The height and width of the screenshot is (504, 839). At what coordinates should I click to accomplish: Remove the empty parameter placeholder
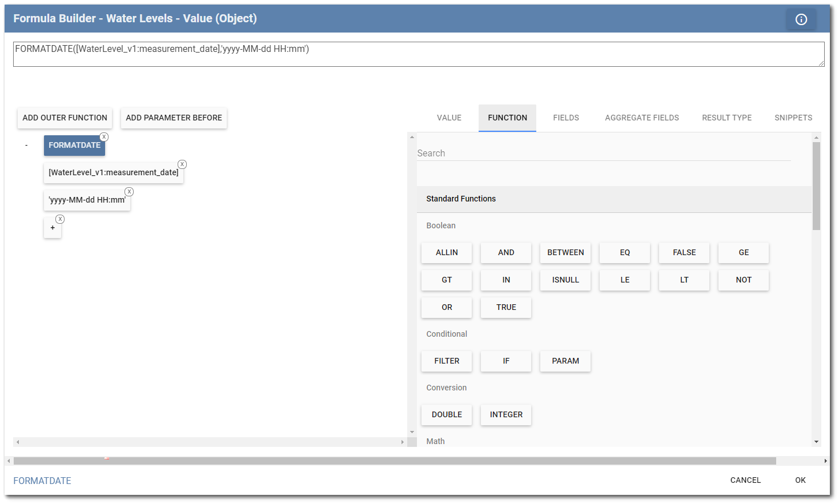[x=60, y=219]
